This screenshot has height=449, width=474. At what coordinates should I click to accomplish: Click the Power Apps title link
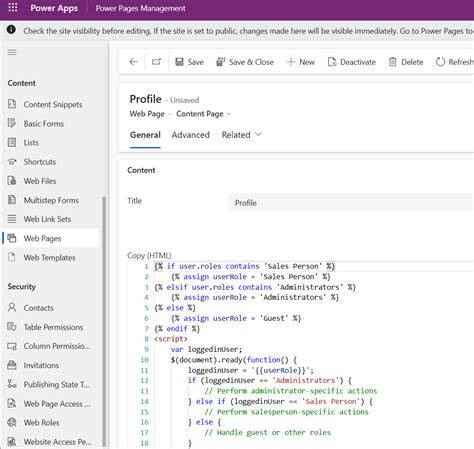[x=54, y=8]
